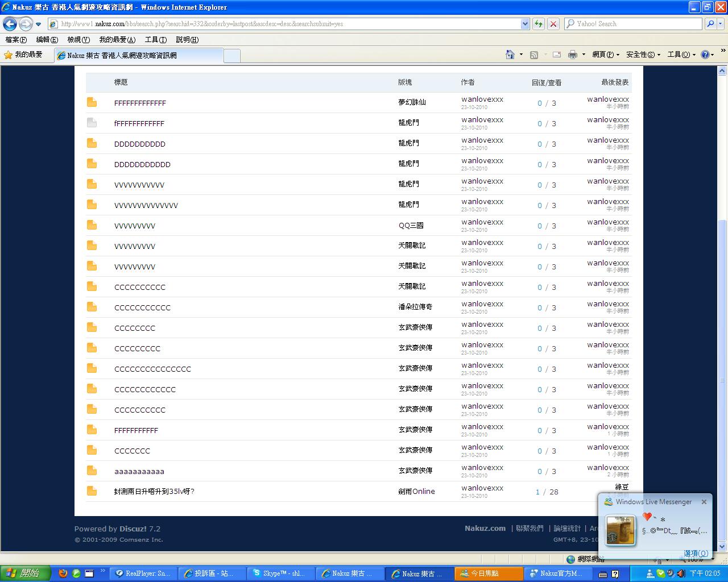Click the Home icon in the command bar
Image resolution: width=728 pixels, height=582 pixels.
click(x=510, y=55)
